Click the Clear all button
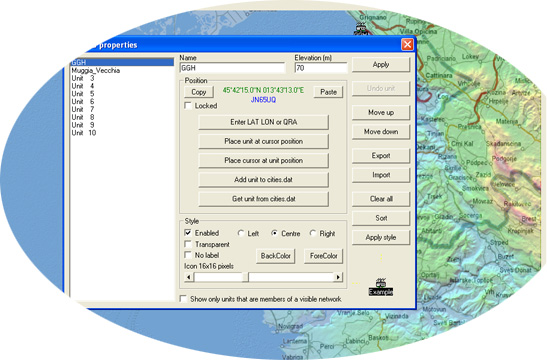This screenshot has height=360, width=547. pos(381,199)
